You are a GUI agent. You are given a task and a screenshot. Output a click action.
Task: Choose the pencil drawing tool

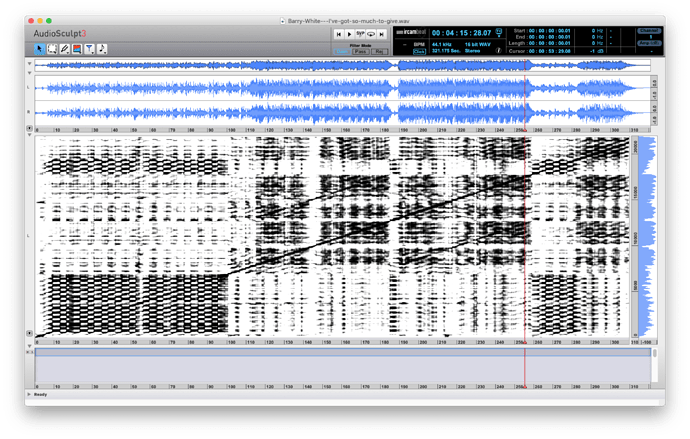[x=64, y=49]
